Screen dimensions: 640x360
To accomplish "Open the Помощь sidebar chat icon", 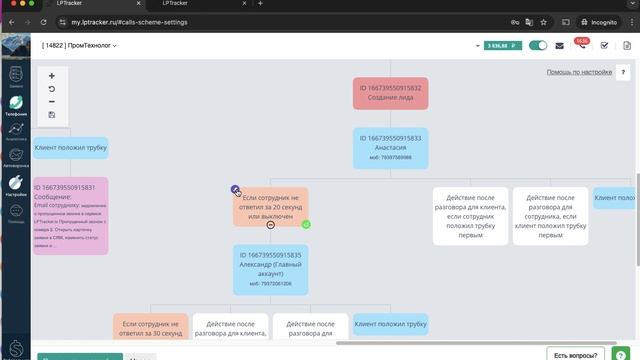I will [x=16, y=214].
